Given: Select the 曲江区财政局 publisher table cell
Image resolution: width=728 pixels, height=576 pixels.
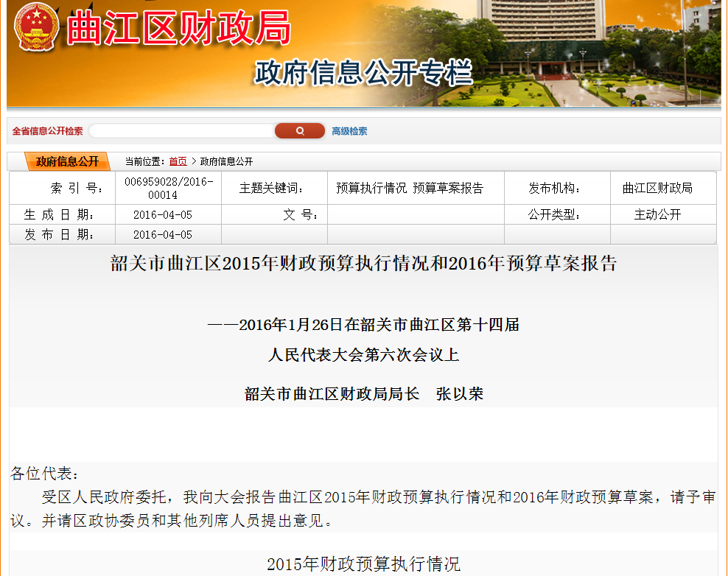Looking at the screenshot, I should 663,188.
